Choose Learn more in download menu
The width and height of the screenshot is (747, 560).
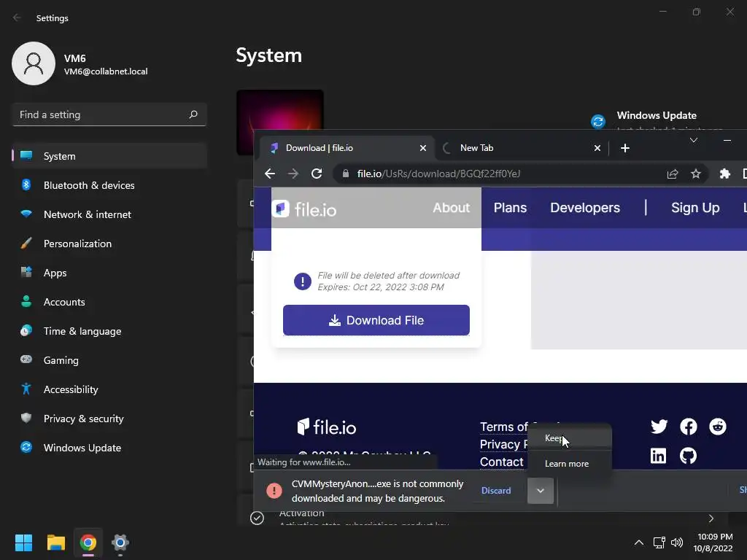[569, 463]
